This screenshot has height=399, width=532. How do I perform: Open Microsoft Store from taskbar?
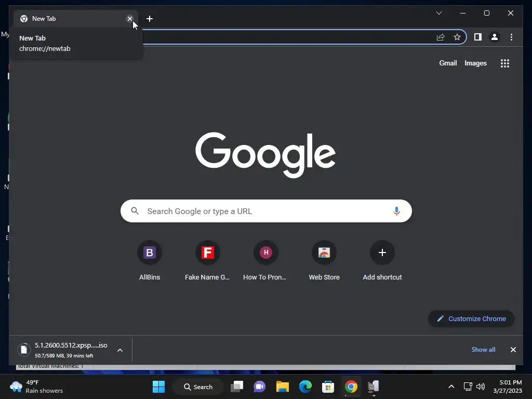[x=328, y=387]
